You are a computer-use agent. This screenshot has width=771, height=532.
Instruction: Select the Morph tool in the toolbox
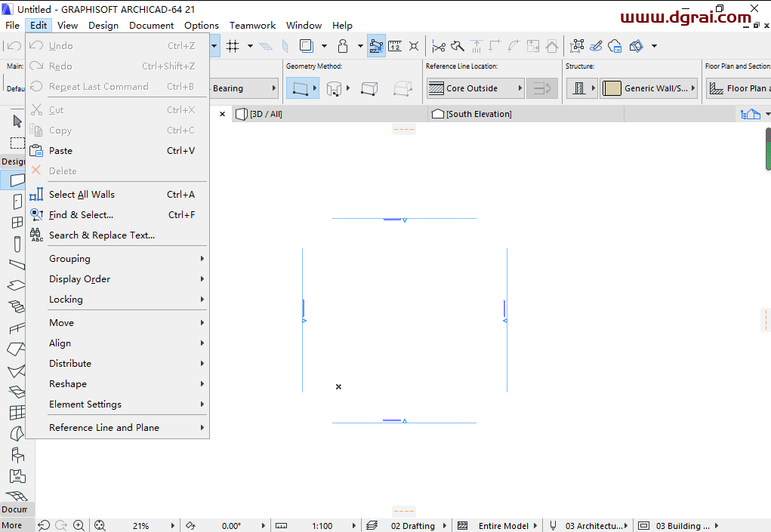click(x=17, y=434)
